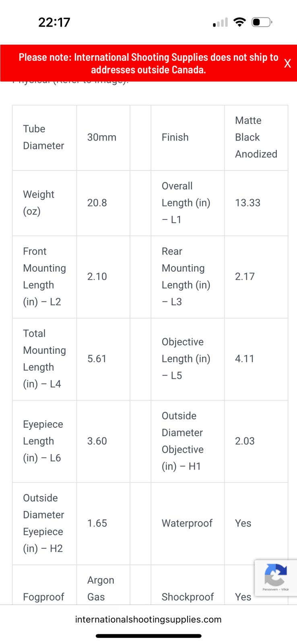Tap the Outside Diameter Objective H1 cell
The image size is (297, 644).
(x=188, y=441)
